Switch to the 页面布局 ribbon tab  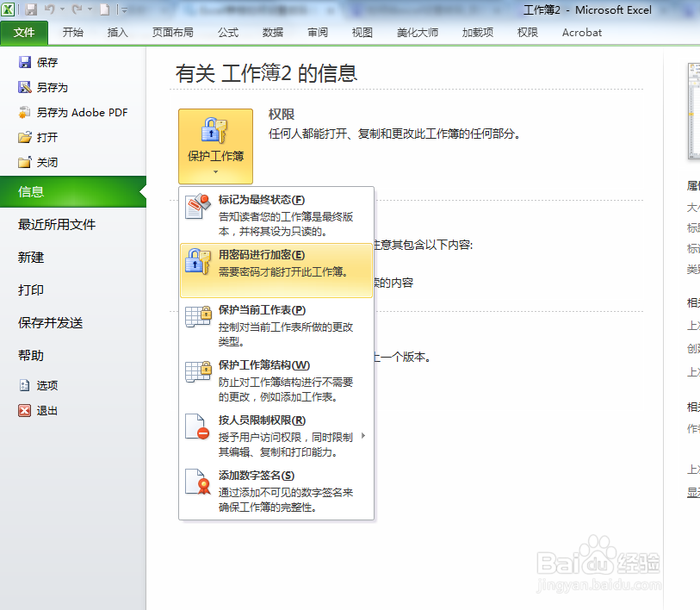pos(173,33)
